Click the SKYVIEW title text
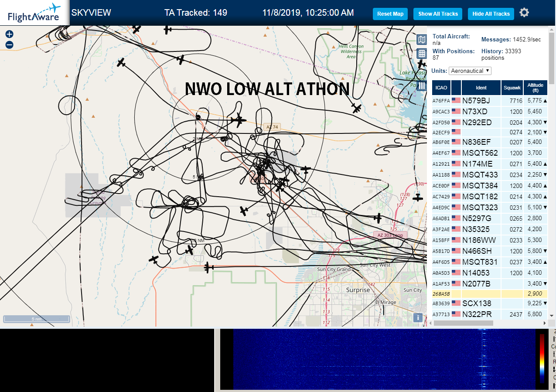Screen dimensions: 556x392 pos(91,13)
